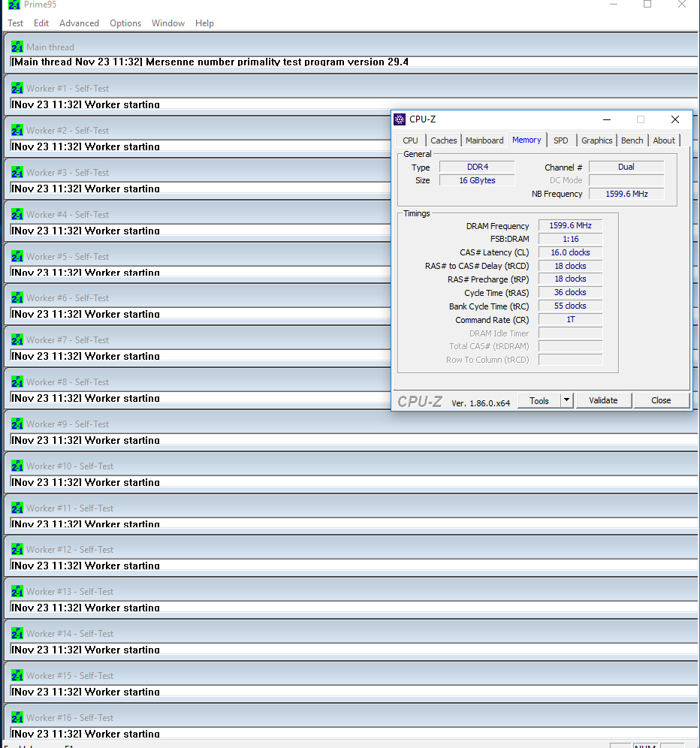Click the Worker #15 Self-Test icon
This screenshot has height=748, width=700.
click(x=17, y=675)
